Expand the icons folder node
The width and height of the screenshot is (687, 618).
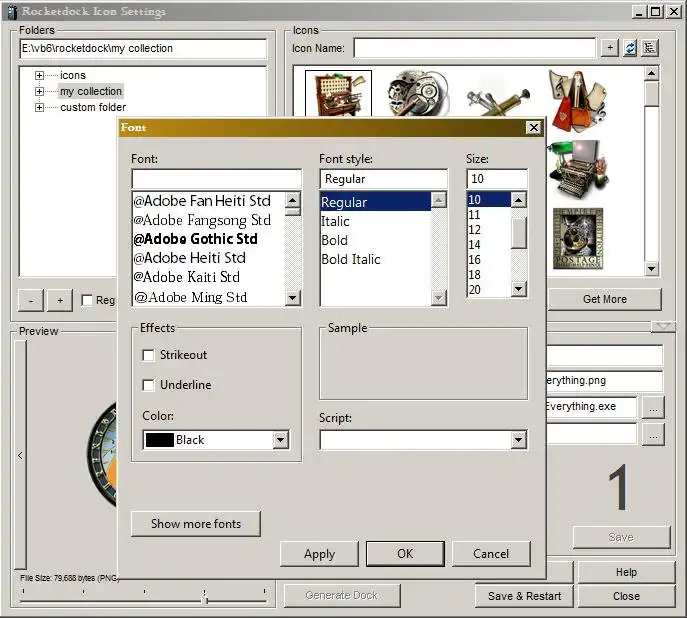point(39,75)
